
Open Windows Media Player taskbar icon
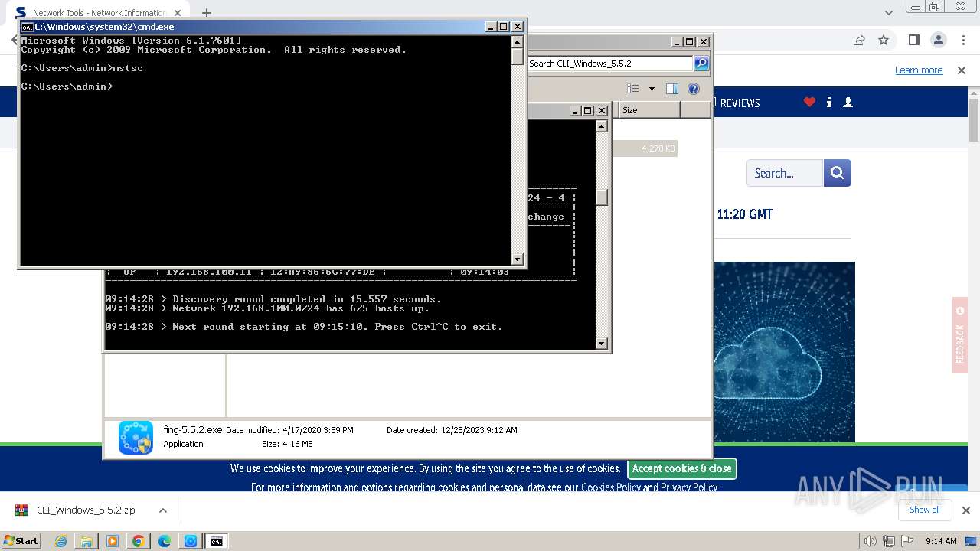point(113,541)
